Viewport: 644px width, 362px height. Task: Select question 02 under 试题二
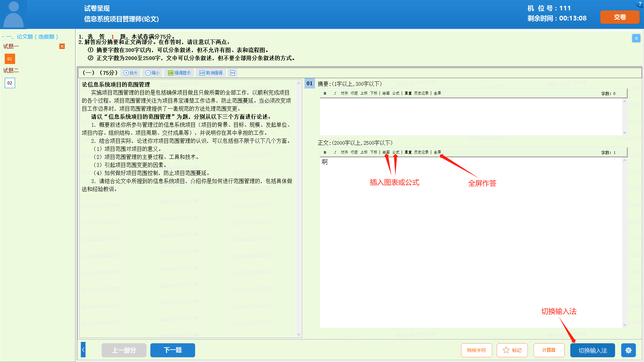(x=10, y=83)
